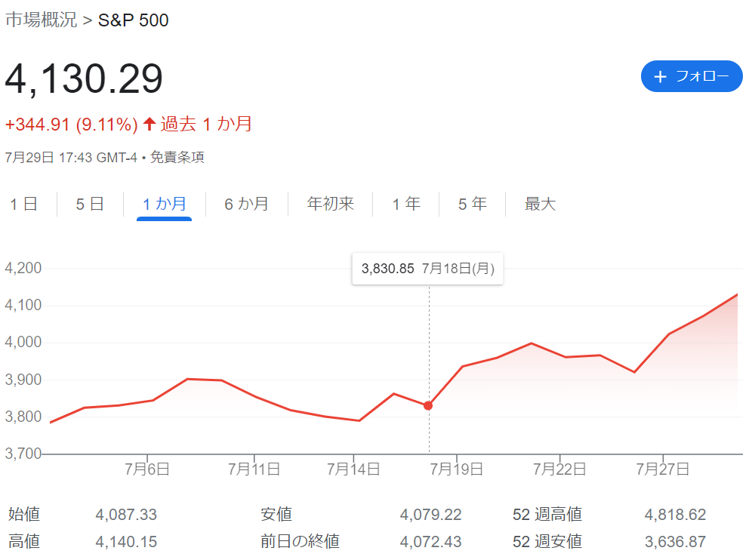Click the 7月19日 axis label
This screenshot has height=560, width=752.
click(x=457, y=469)
